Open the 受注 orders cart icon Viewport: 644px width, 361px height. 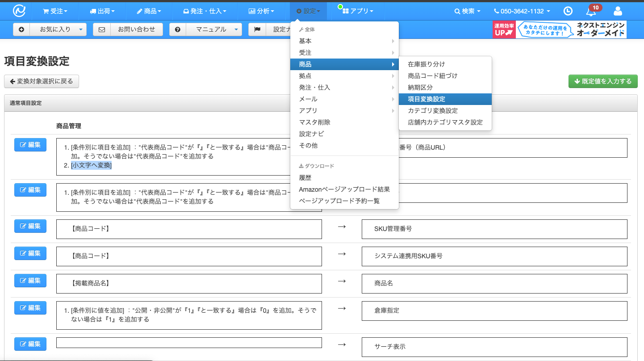tap(46, 11)
